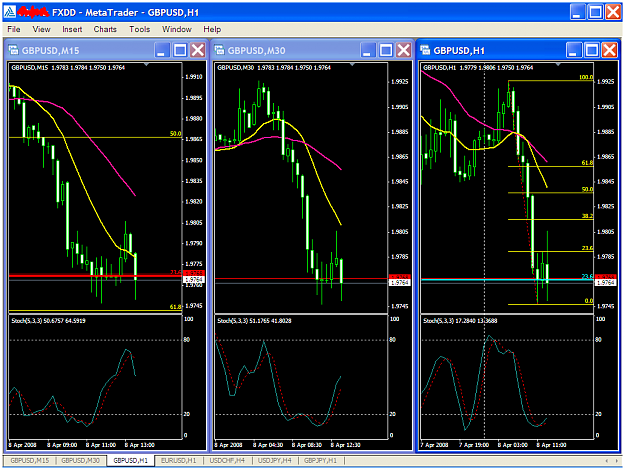This screenshot has width=625, height=470.
Task: Maximize the GBPUSD,M15 chart window
Action: (x=180, y=50)
